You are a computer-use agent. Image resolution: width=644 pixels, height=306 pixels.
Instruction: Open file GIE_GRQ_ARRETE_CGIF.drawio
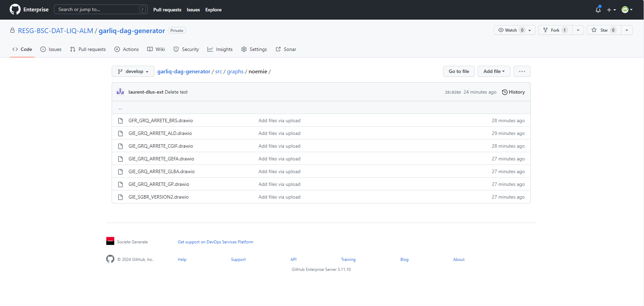point(161,146)
